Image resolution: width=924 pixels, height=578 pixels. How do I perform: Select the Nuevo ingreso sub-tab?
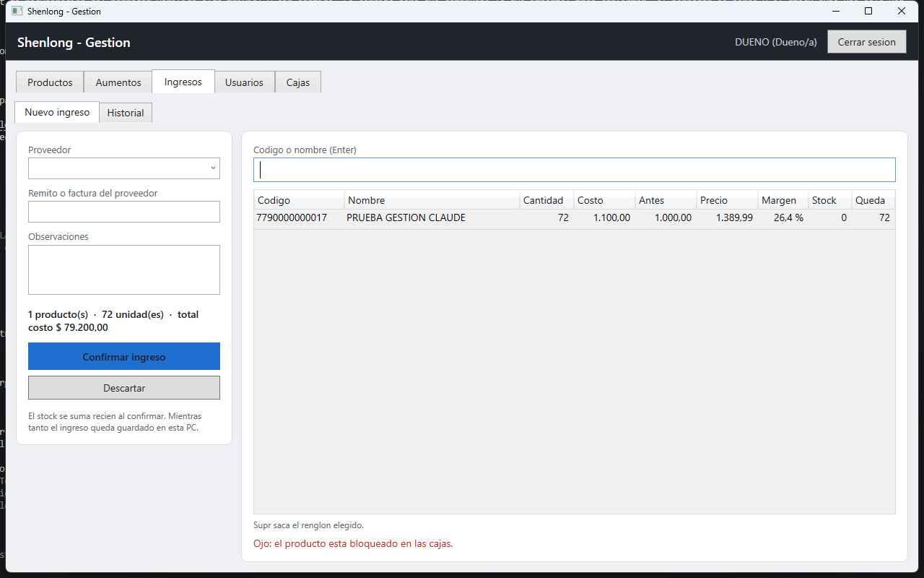57,112
